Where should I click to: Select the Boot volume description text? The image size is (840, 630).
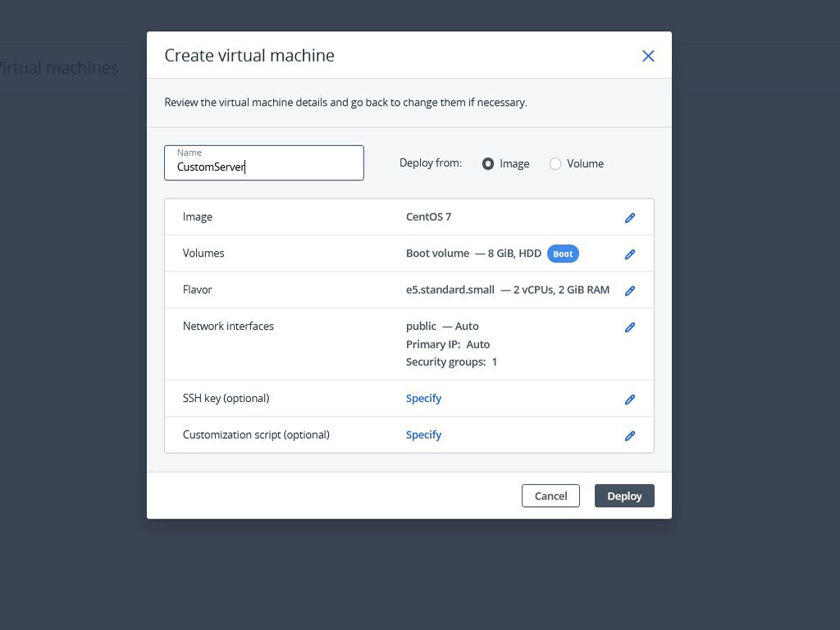click(x=473, y=253)
